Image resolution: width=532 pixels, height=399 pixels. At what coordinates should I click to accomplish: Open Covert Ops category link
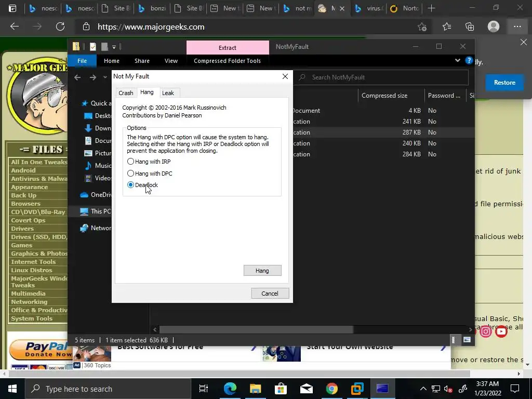click(x=28, y=220)
